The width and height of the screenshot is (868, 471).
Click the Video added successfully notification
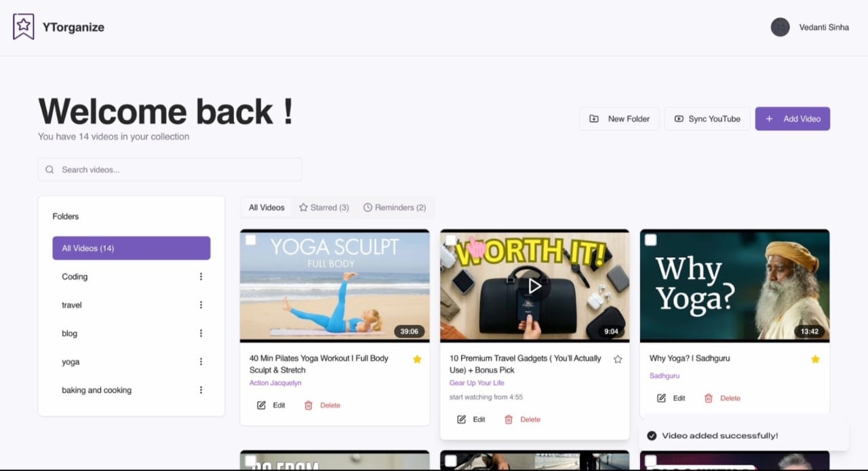pyautogui.click(x=744, y=436)
